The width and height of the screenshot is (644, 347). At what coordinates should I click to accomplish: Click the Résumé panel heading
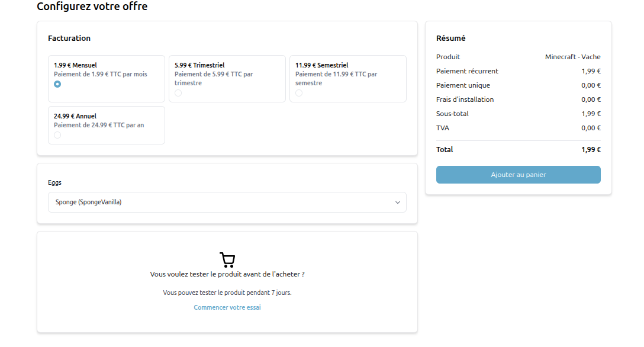450,38
